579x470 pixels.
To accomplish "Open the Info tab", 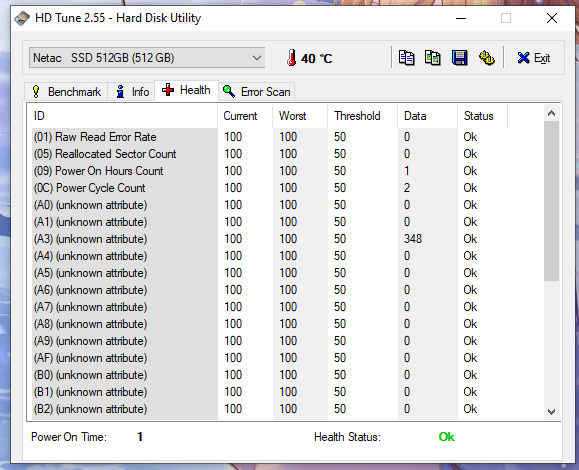I will pyautogui.click(x=131, y=92).
